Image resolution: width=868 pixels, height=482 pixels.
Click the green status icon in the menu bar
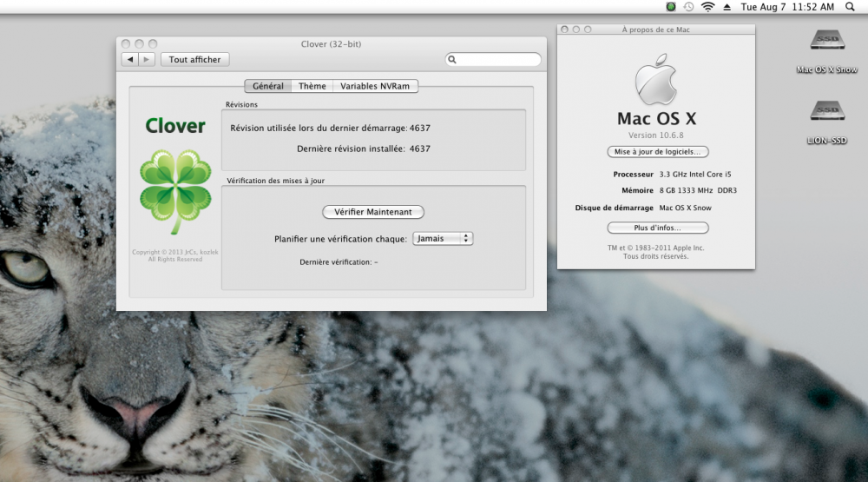pyautogui.click(x=670, y=7)
